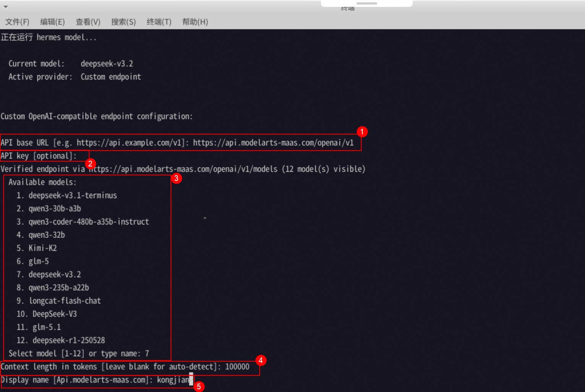
Task: Click model entry longcat-flash-chat
Action: tap(65, 301)
